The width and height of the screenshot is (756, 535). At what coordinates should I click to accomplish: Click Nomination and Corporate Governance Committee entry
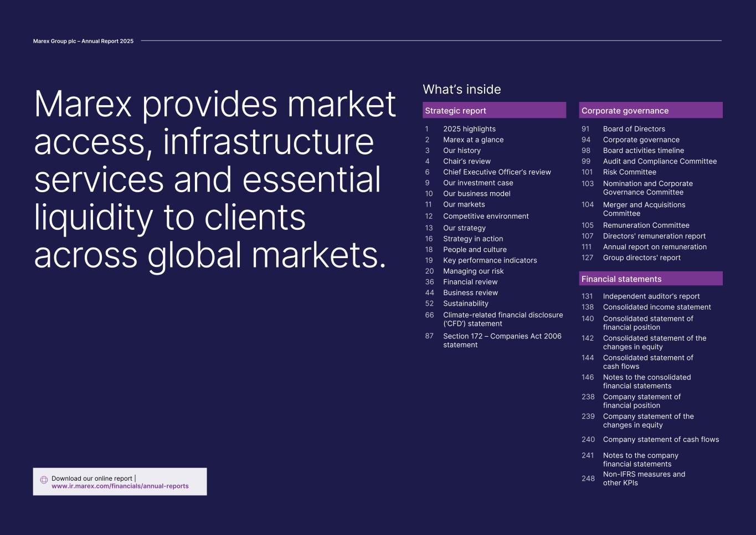tap(647, 188)
